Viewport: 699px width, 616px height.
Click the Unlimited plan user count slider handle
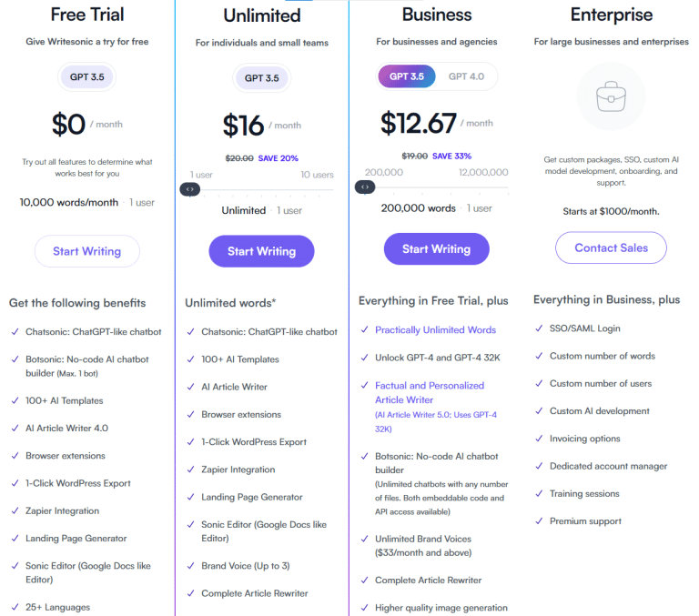click(190, 189)
